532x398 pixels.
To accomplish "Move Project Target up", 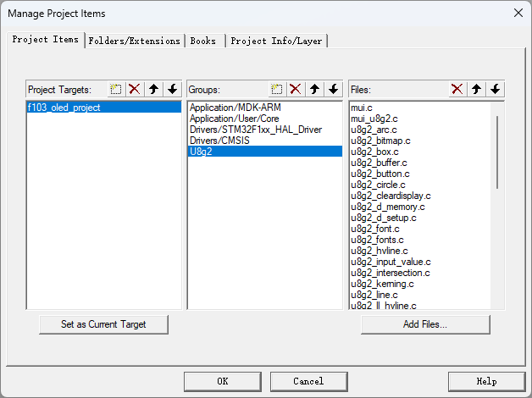I will (x=153, y=90).
